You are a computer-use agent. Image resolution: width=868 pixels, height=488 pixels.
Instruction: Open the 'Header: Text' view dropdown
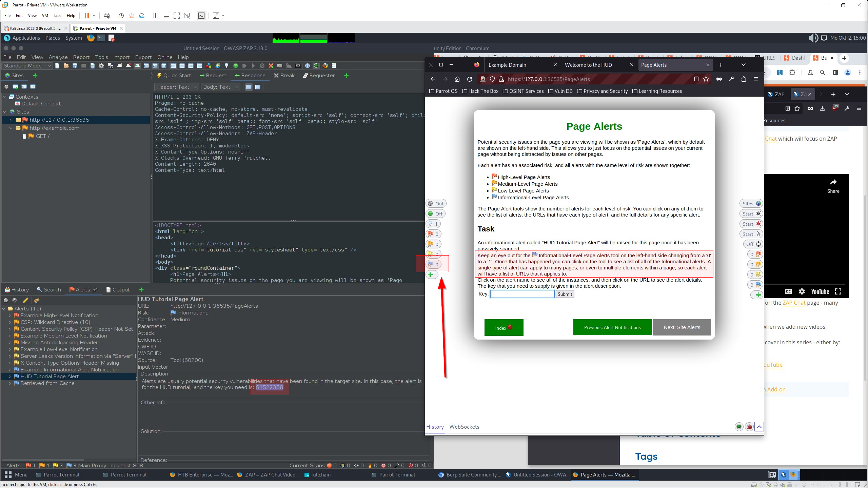177,87
